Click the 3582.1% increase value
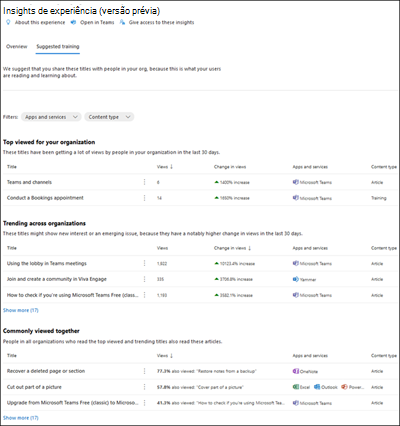This screenshot has width=400, height=426. coord(236,295)
